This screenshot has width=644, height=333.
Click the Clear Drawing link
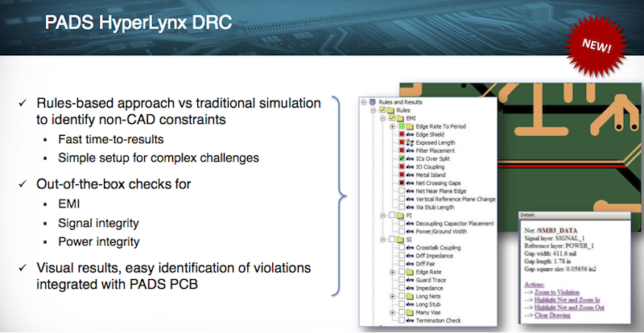pos(552,315)
